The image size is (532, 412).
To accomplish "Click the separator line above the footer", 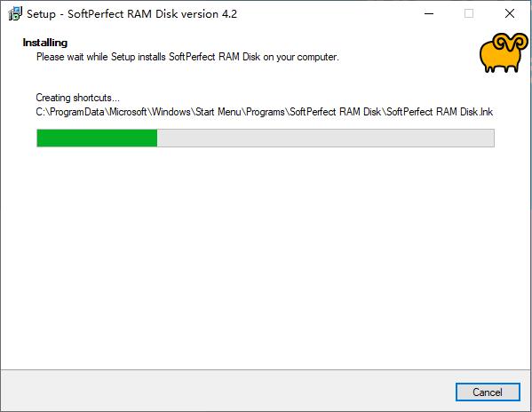I will point(266,369).
